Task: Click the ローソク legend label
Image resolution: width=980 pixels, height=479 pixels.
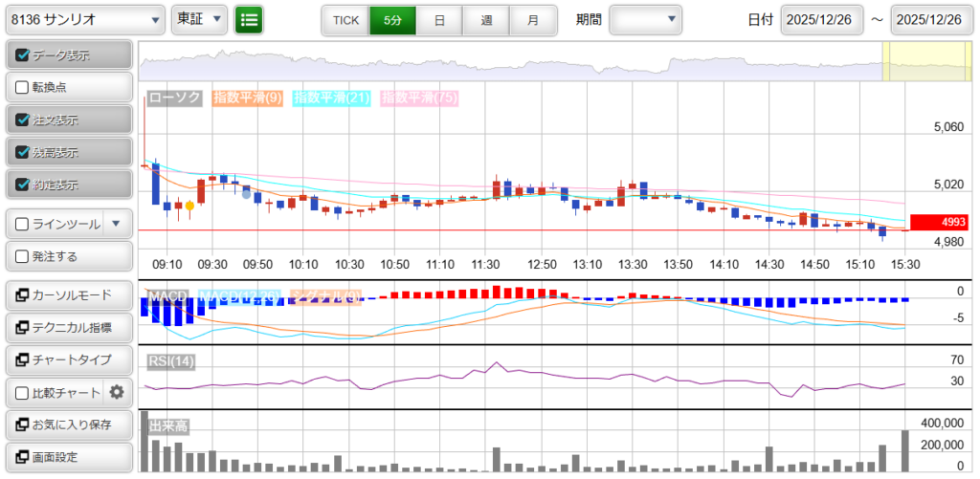Action: point(174,98)
